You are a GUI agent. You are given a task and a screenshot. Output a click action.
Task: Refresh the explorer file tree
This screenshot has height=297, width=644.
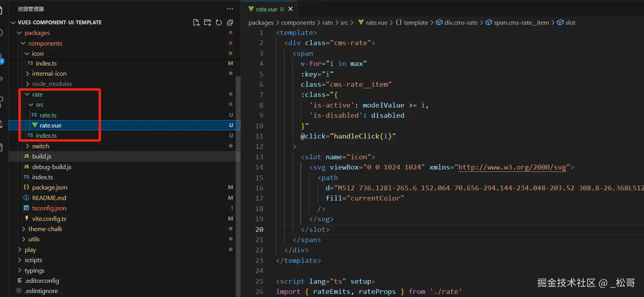(x=219, y=22)
